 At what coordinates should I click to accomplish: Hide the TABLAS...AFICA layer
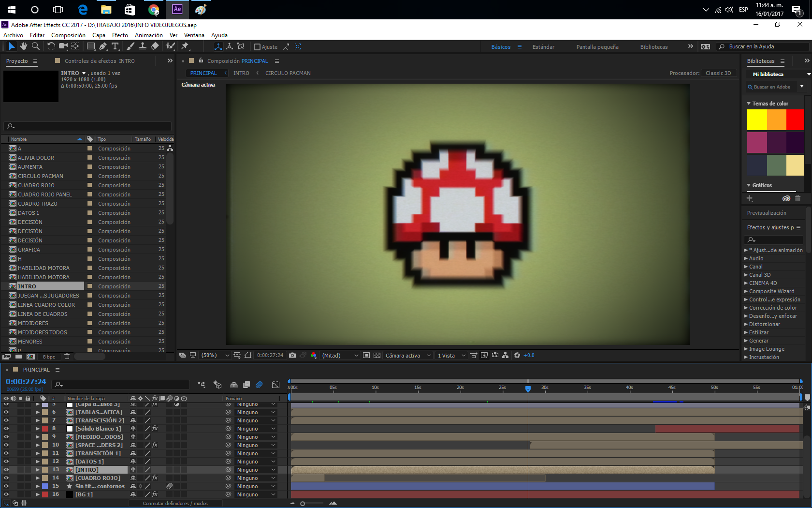tap(6, 412)
